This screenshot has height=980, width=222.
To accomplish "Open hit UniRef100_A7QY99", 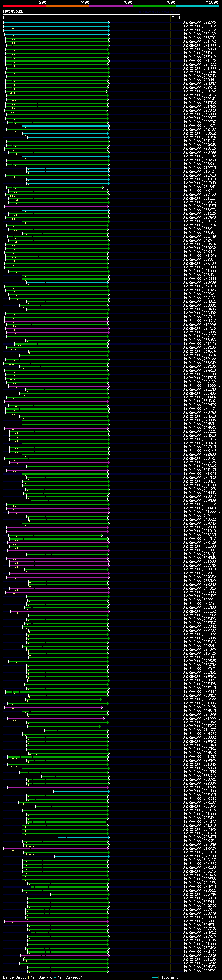I will click(199, 153).
